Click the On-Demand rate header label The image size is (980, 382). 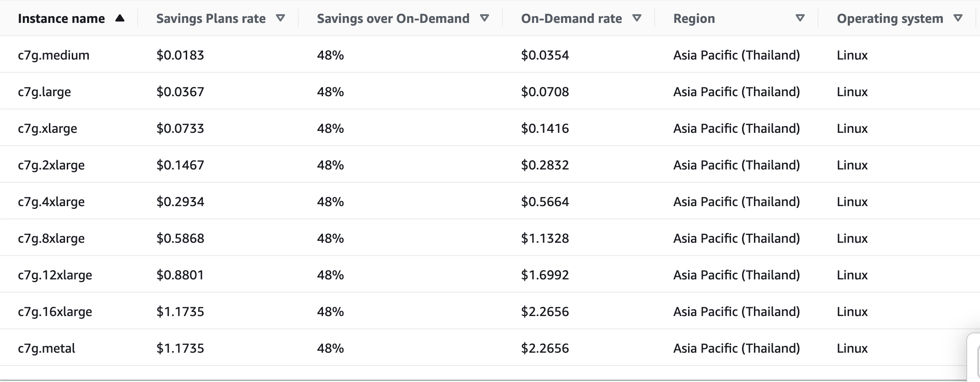coord(571,18)
